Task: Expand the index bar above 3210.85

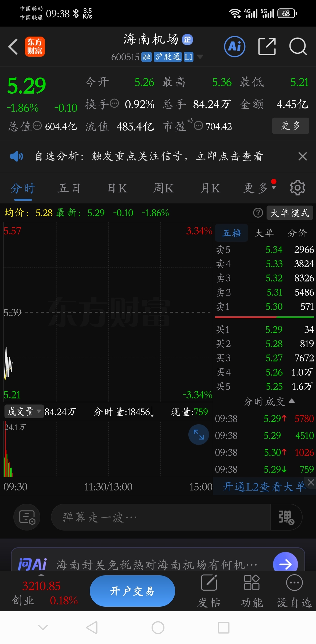Action: pyautogui.click(x=41, y=575)
